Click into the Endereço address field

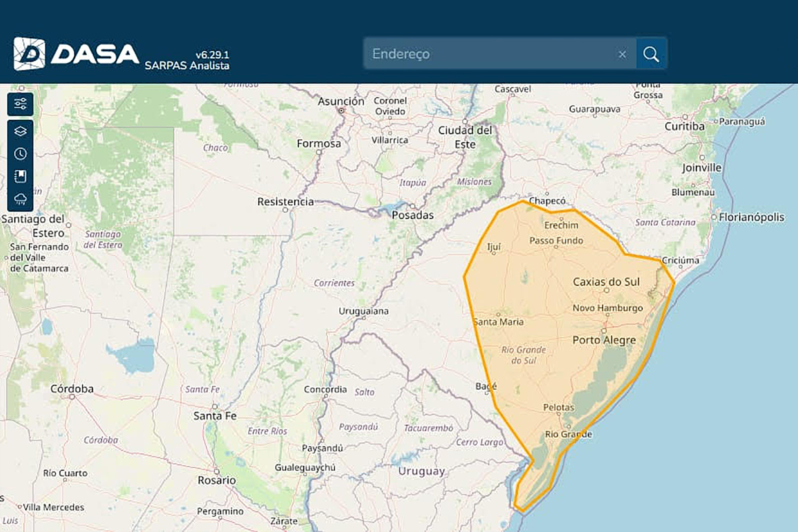pyautogui.click(x=484, y=54)
